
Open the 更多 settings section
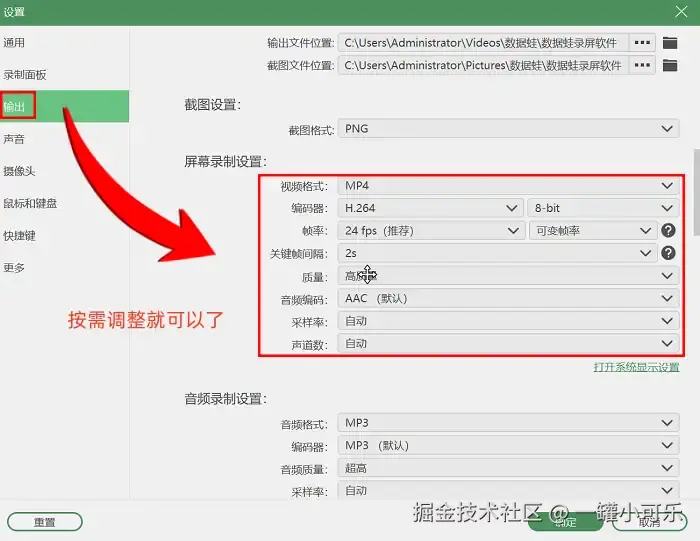click(64, 267)
